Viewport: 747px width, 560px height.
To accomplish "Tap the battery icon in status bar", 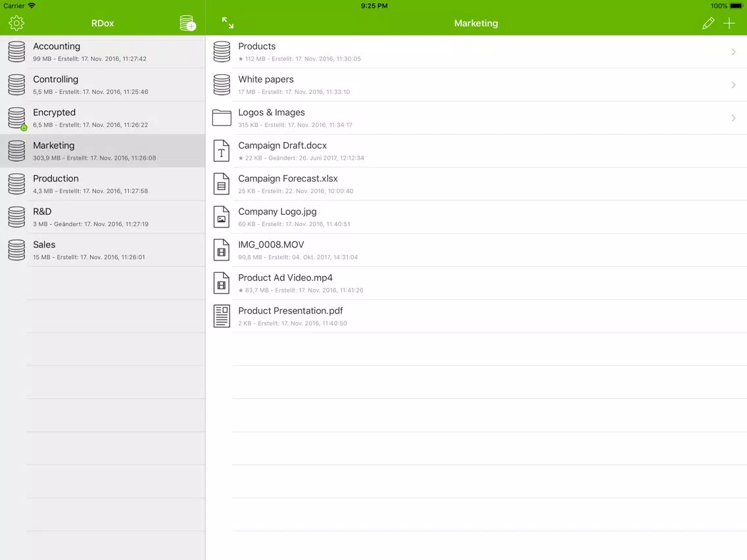I will point(736,6).
